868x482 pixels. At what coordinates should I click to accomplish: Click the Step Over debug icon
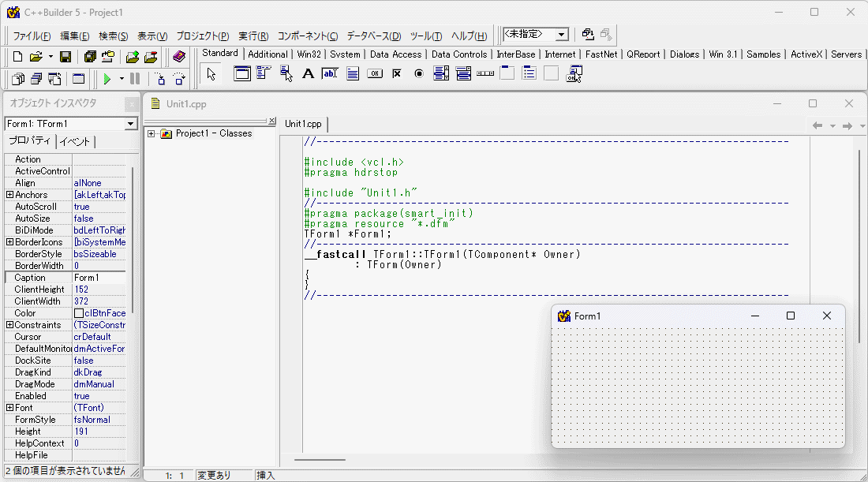[x=179, y=79]
